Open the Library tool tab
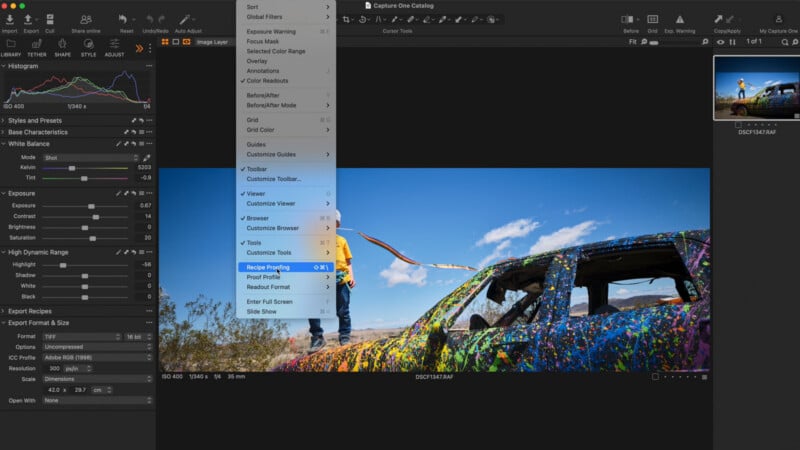Image resolution: width=800 pixels, height=450 pixels. click(x=11, y=48)
